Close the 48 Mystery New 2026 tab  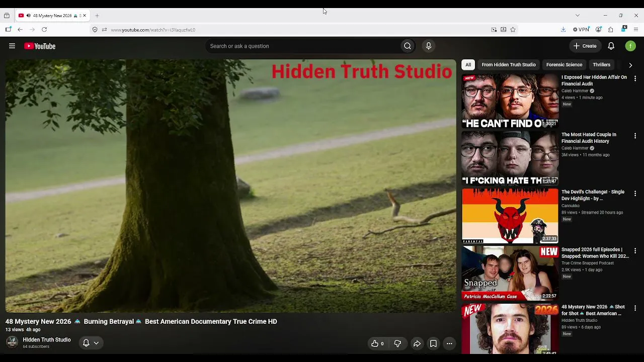(x=85, y=16)
